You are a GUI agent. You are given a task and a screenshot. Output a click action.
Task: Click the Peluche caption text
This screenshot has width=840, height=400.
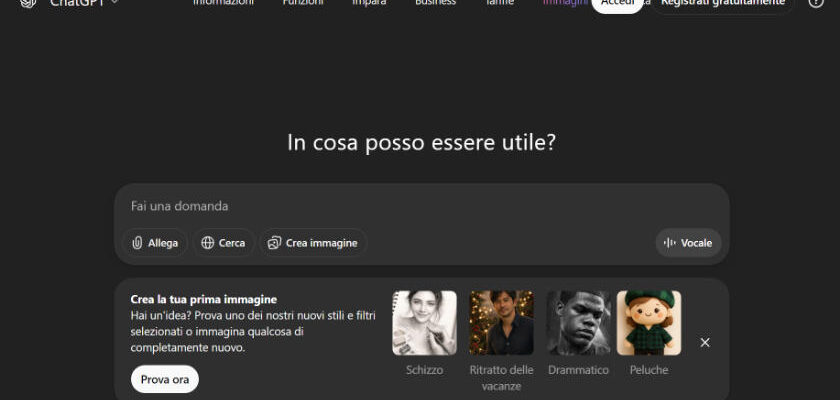click(x=649, y=370)
